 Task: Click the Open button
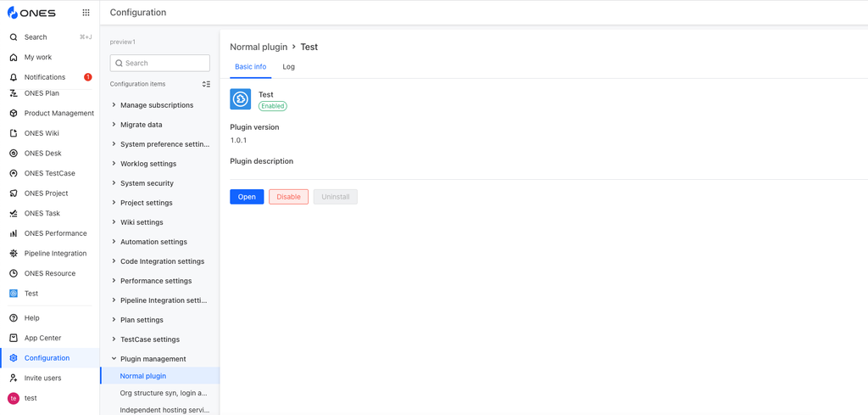tap(247, 197)
